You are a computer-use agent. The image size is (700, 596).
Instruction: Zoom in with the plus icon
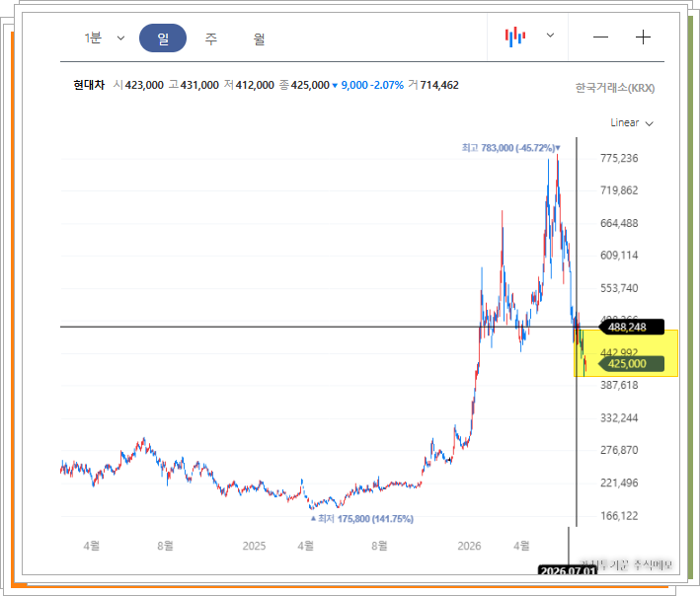[643, 37]
